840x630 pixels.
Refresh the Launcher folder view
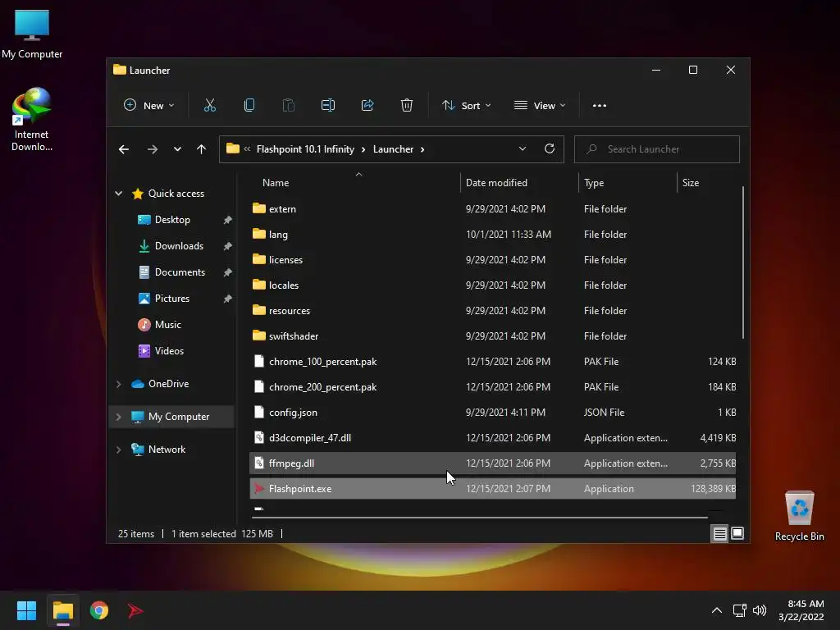549,149
